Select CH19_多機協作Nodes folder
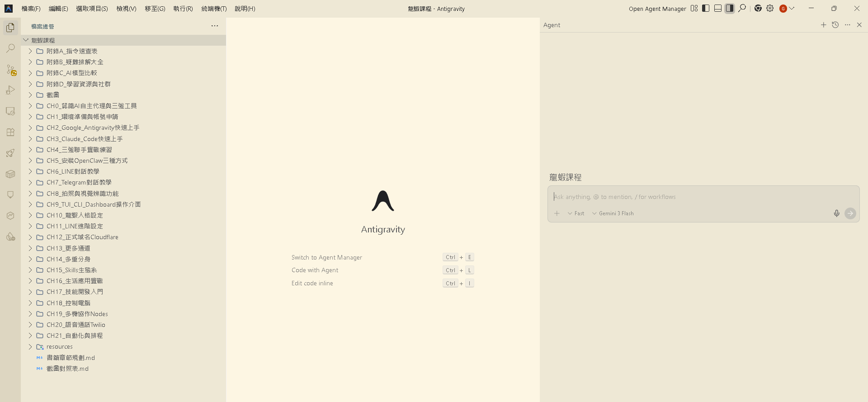 pyautogui.click(x=123, y=314)
